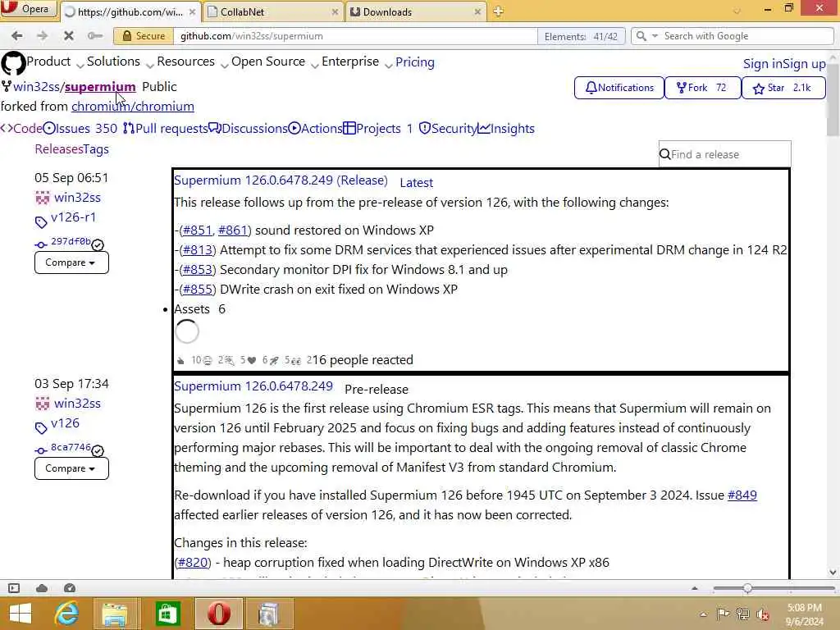This screenshot has width=840, height=630.
Task: Open a new tab with plus button
Action: click(498, 11)
